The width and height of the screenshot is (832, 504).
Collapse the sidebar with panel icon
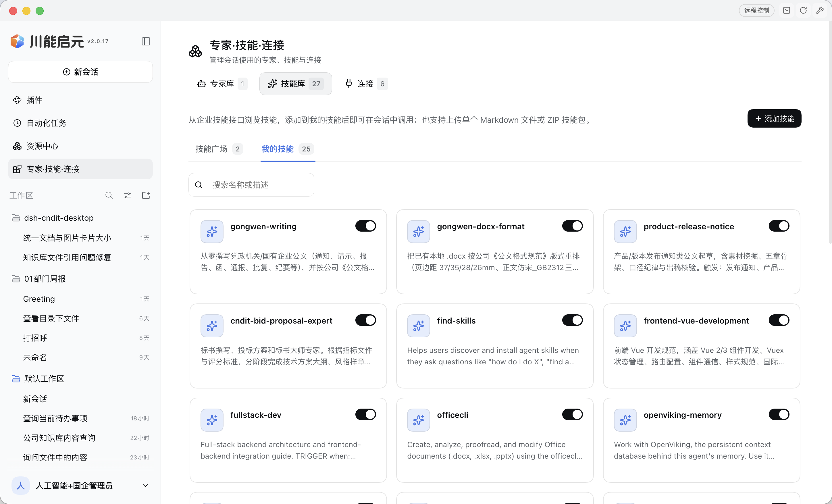(146, 41)
